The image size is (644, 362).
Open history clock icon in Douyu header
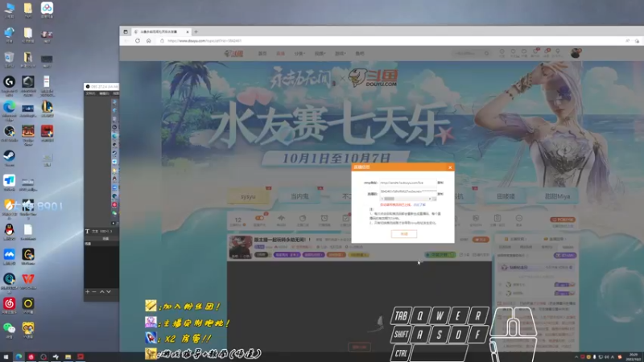502,53
